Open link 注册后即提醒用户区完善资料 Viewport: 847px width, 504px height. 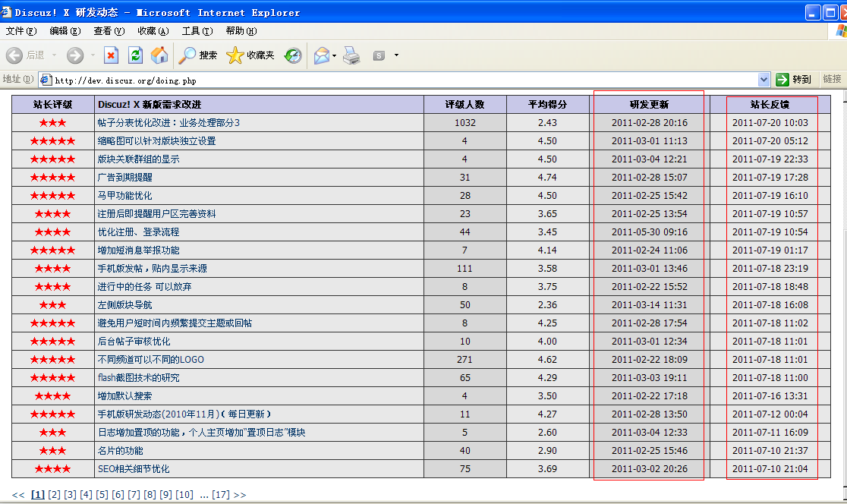tap(156, 214)
